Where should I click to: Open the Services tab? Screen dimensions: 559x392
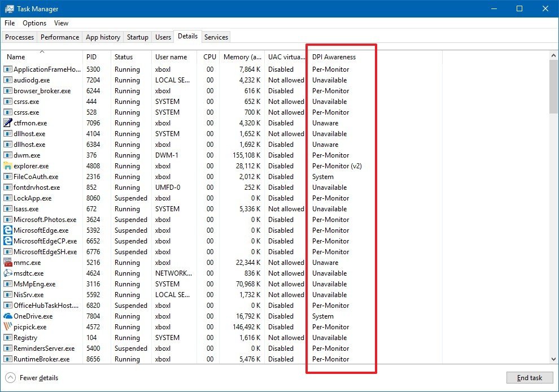(216, 37)
